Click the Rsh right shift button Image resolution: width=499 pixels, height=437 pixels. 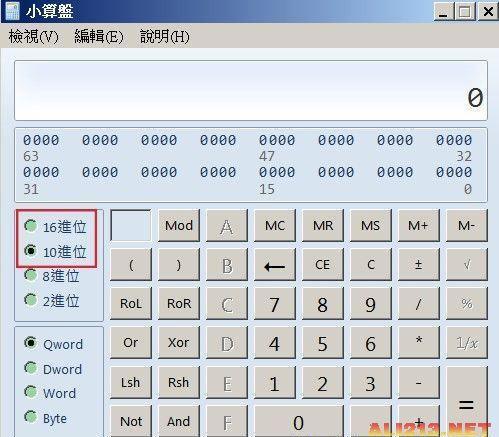point(179,382)
